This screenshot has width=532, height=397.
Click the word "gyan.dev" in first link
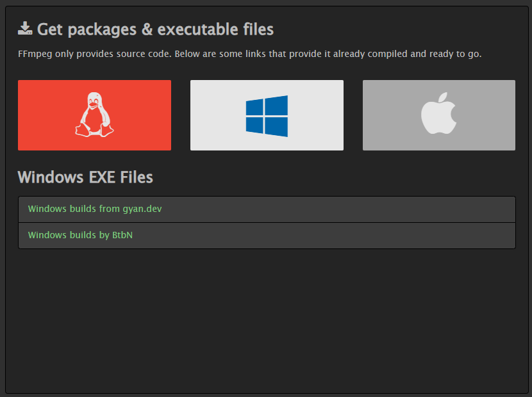pyautogui.click(x=142, y=209)
